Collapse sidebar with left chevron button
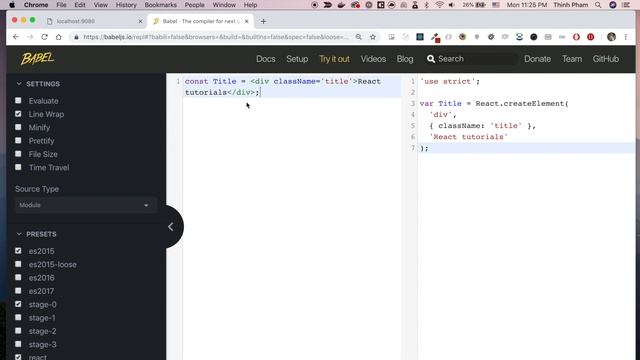 (x=171, y=227)
